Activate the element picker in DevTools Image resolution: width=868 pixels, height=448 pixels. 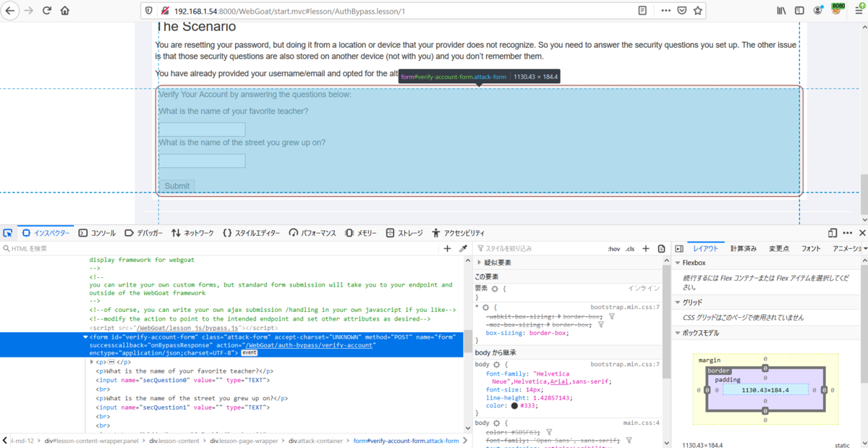pos(8,233)
